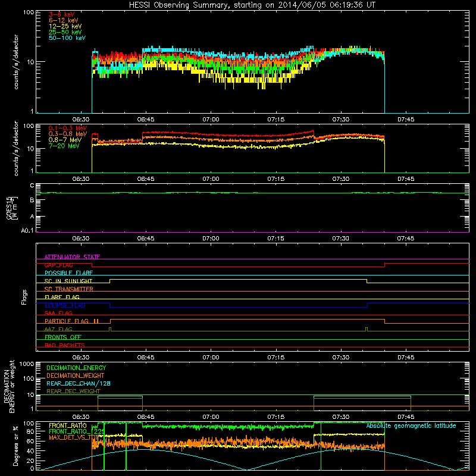Image resolution: width=476 pixels, height=476 pixels.
Task: Click the HESSI Observing Summary title text
Action: coord(252,5)
